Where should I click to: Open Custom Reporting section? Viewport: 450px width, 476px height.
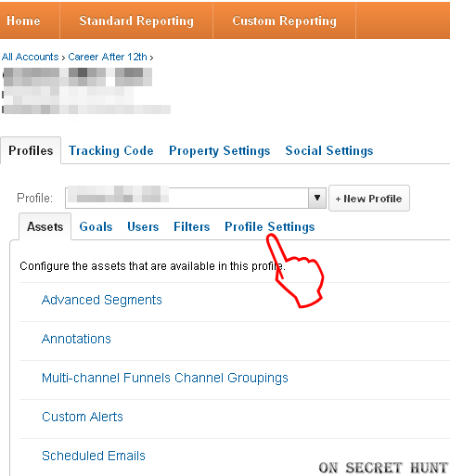[x=284, y=20]
